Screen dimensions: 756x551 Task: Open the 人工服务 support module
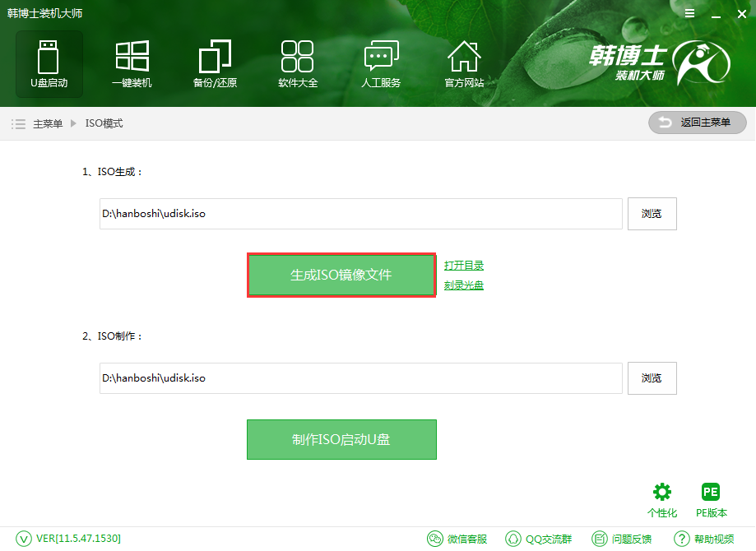[380, 63]
